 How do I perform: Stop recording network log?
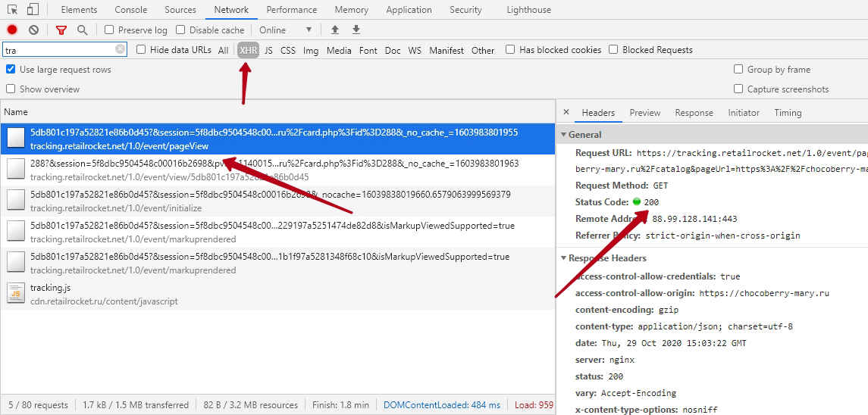coord(12,30)
